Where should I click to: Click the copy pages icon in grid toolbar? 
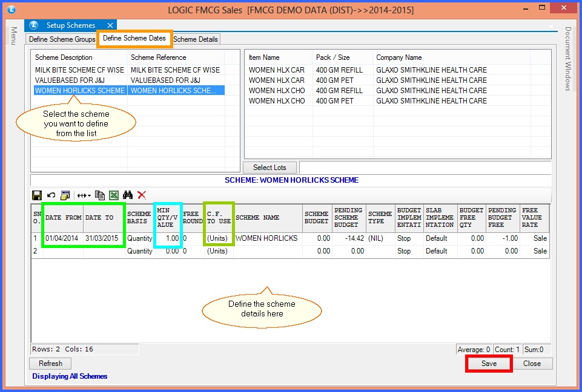tap(100, 195)
